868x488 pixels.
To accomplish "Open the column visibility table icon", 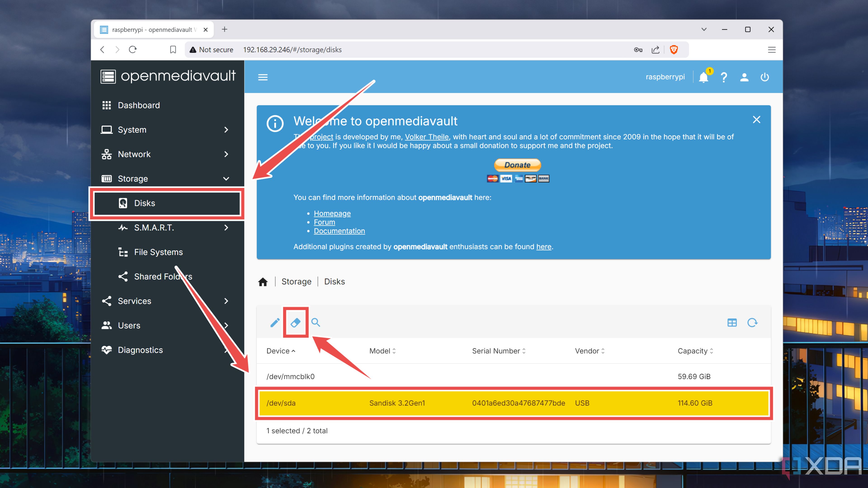I will [x=732, y=323].
